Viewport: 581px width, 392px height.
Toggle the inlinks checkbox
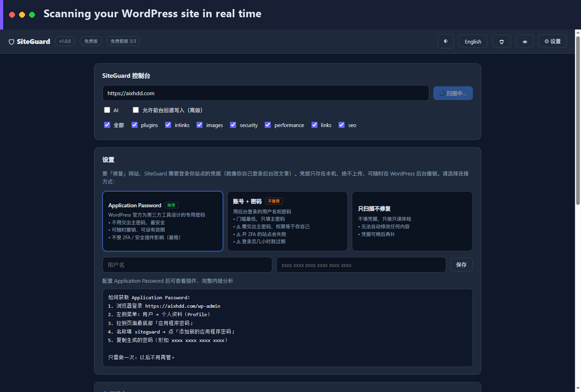(168, 125)
